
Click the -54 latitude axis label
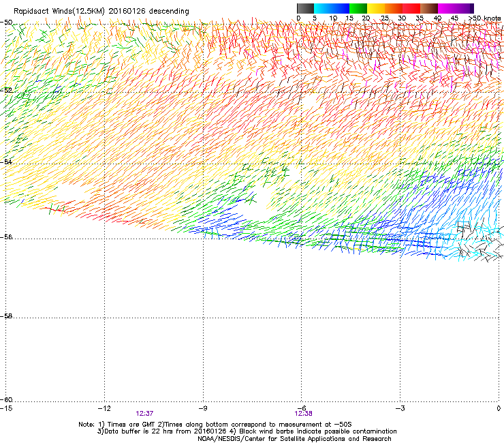(6, 162)
